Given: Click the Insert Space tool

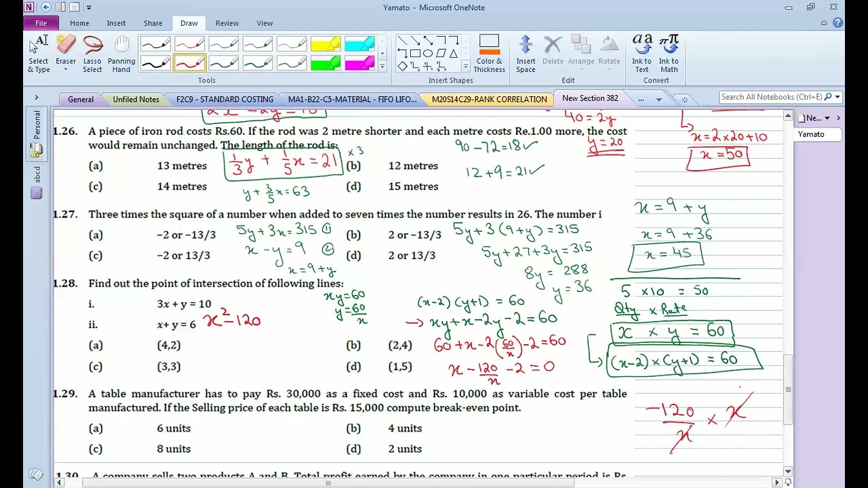Looking at the screenshot, I should tap(526, 54).
